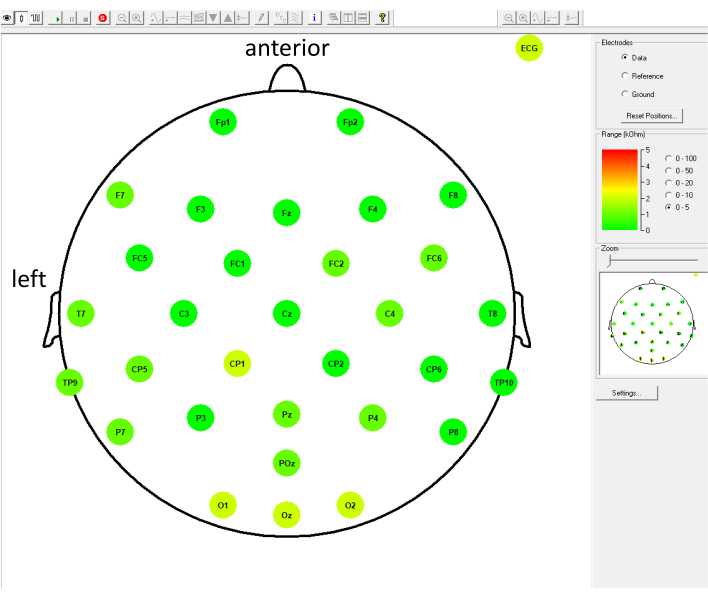Select the O1 electrode
708x599 pixels.
pos(223,505)
